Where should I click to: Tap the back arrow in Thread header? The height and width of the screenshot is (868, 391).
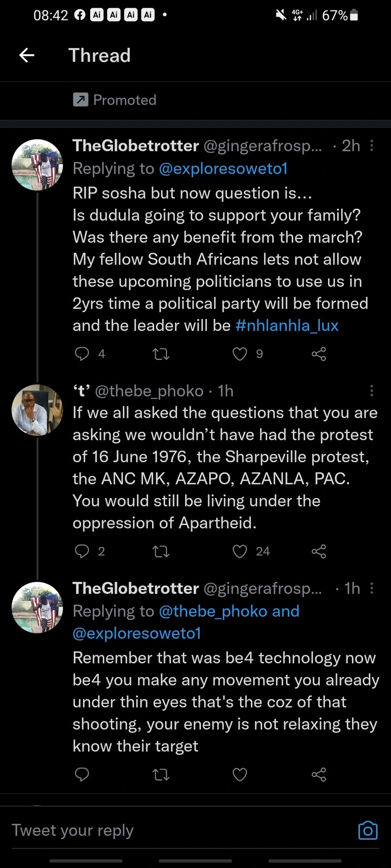(27, 55)
